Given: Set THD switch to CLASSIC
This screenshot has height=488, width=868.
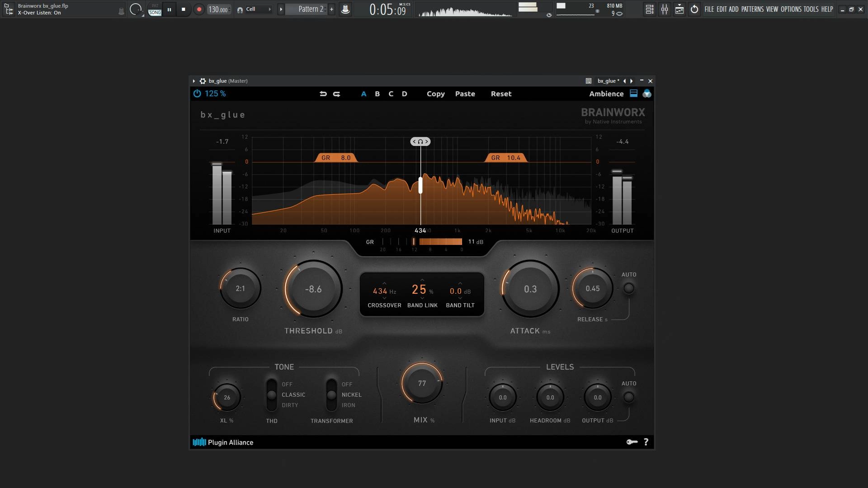Looking at the screenshot, I should (293, 395).
